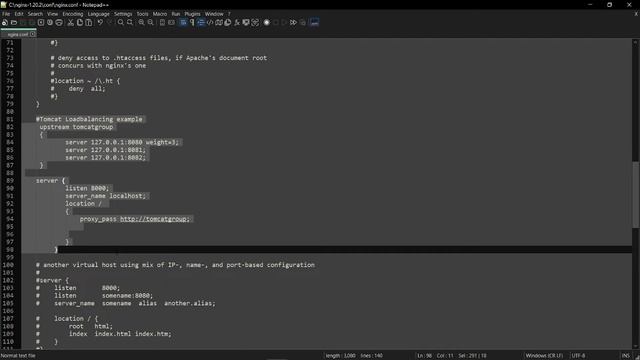
Task: Open the Document List panel icon
Action: click(228, 22)
